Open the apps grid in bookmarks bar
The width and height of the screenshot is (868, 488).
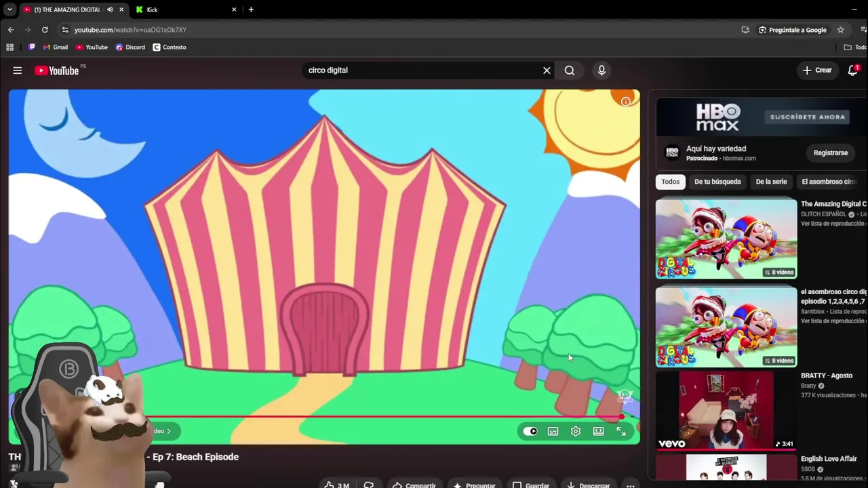pos(9,47)
